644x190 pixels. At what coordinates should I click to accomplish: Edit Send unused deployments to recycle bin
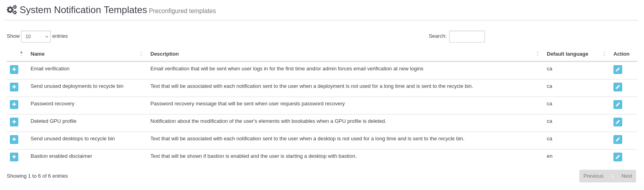click(x=617, y=87)
